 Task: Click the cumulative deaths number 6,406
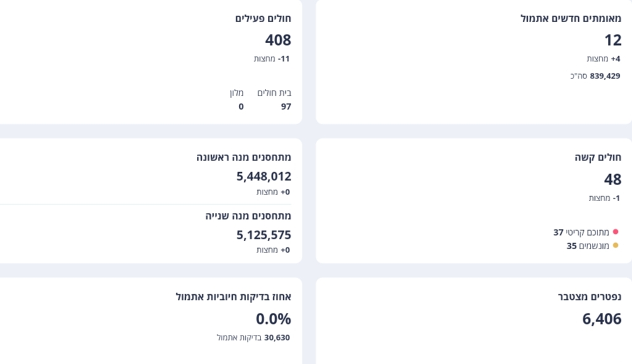602,319
